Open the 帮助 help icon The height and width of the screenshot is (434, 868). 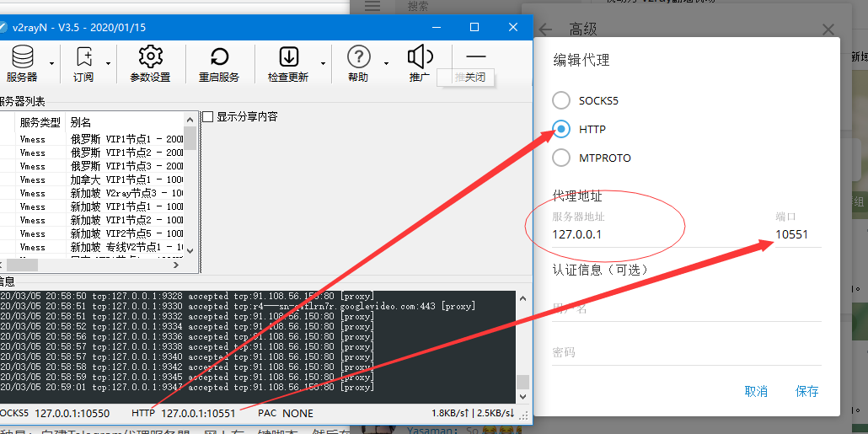point(358,64)
